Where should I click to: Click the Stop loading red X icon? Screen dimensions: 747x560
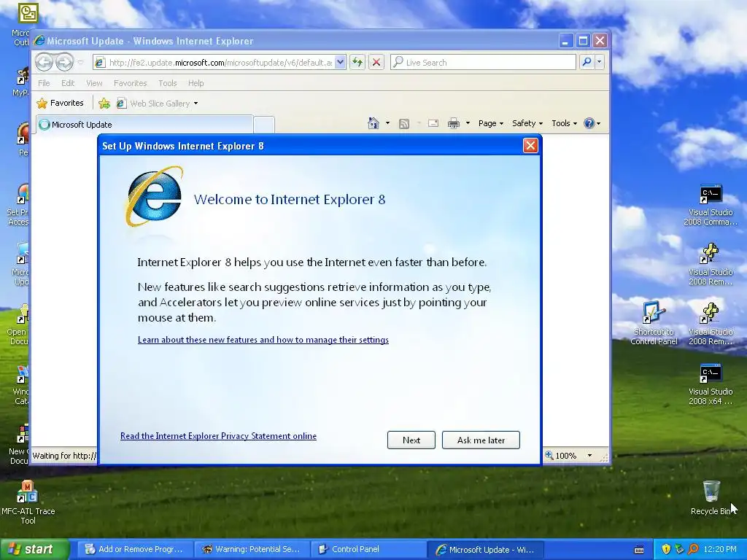point(376,63)
